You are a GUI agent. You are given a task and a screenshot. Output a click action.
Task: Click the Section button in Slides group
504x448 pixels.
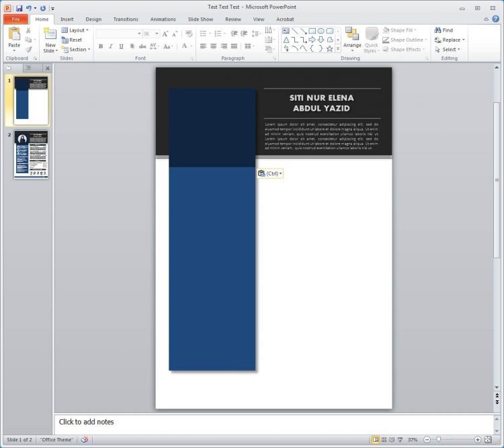(75, 49)
